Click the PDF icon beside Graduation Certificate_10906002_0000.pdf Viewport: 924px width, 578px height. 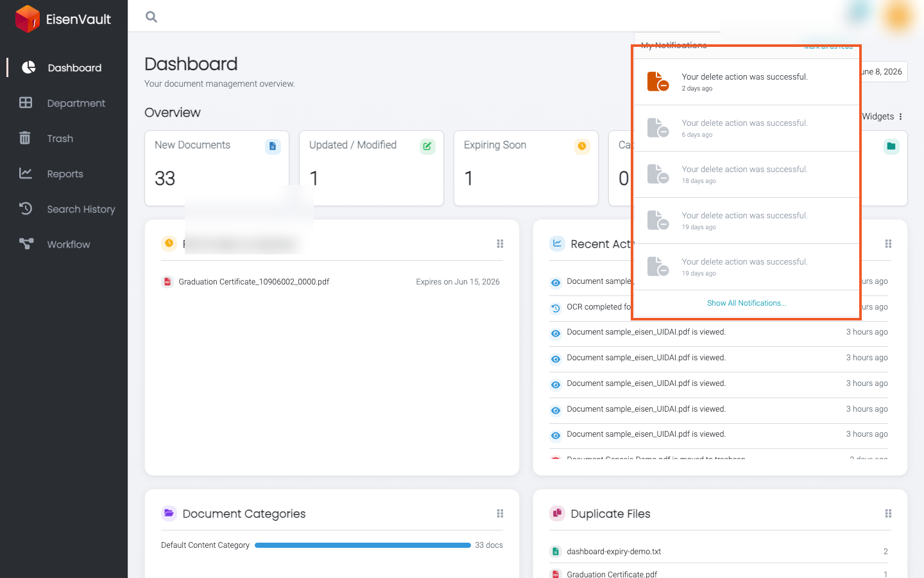coord(167,281)
